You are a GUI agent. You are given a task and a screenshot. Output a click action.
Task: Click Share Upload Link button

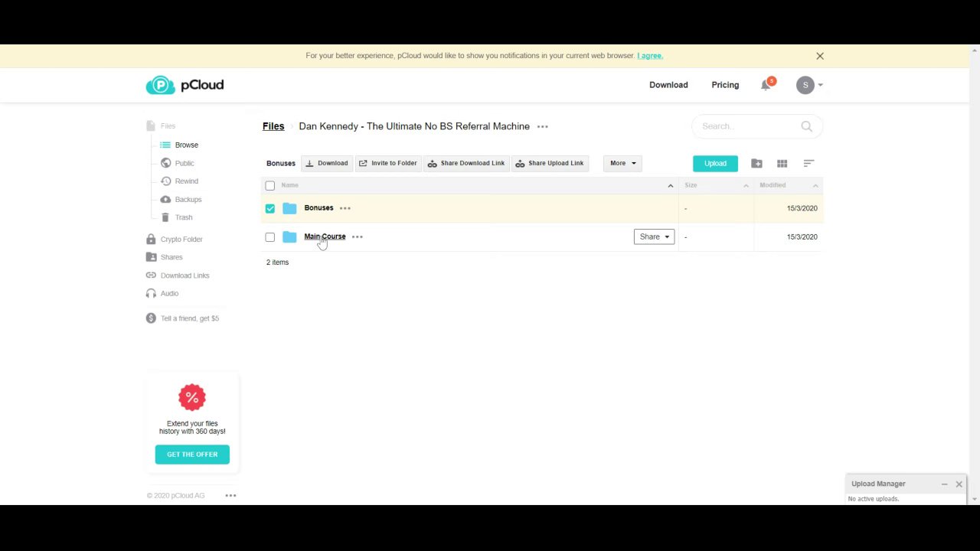[x=550, y=163]
